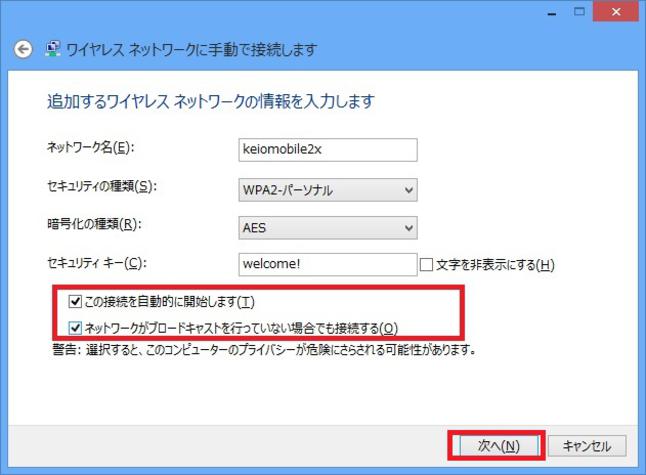Click the network name field with keiomobile2x

tap(328, 149)
